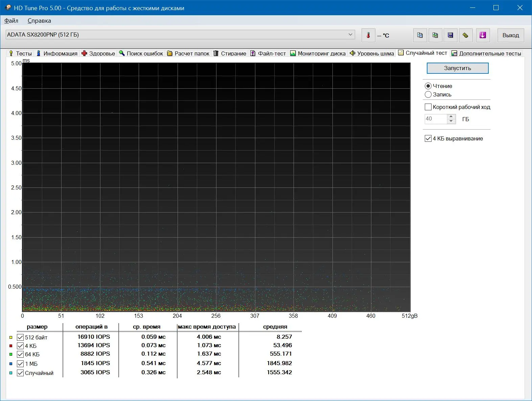Open the Тесты tab
The image size is (532, 401).
coord(20,53)
